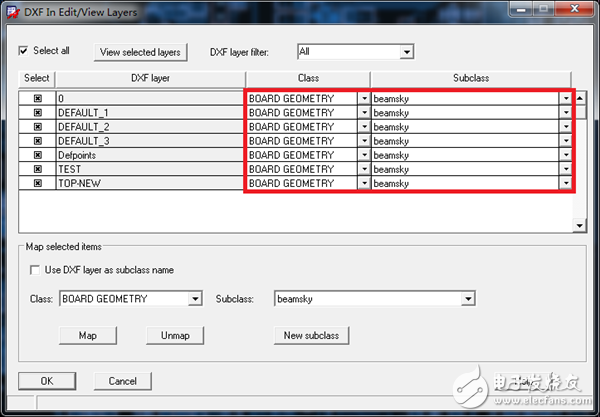Viewport: 600px width, 417px height.
Task: Open Subclass dropdown for TEST row
Action: [x=565, y=169]
